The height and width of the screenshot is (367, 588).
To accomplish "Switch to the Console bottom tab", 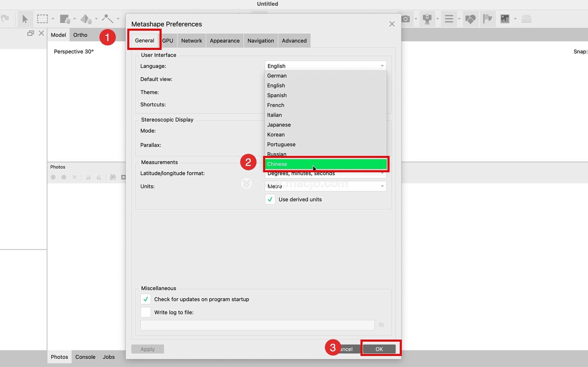I will (85, 357).
